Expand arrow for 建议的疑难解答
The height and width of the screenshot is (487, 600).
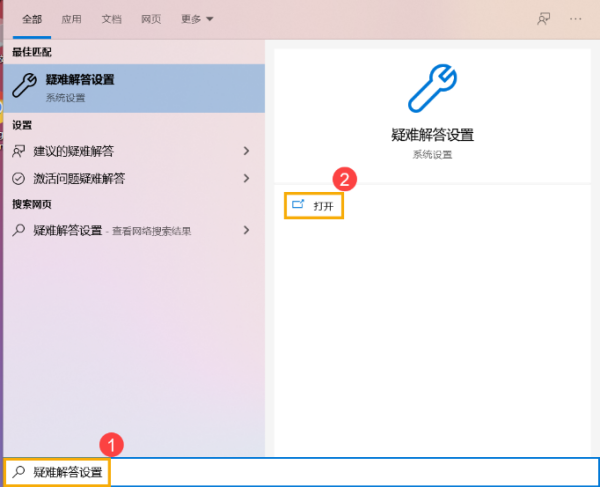click(246, 151)
